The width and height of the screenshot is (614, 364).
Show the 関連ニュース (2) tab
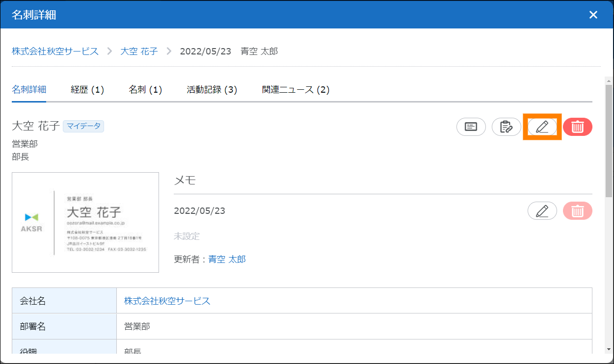[295, 90]
